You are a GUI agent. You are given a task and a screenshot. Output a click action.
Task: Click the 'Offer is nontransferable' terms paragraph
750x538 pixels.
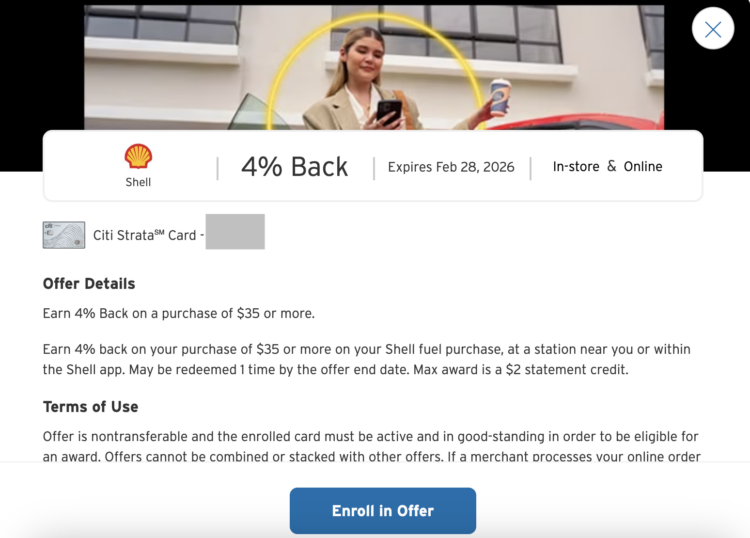point(371,446)
